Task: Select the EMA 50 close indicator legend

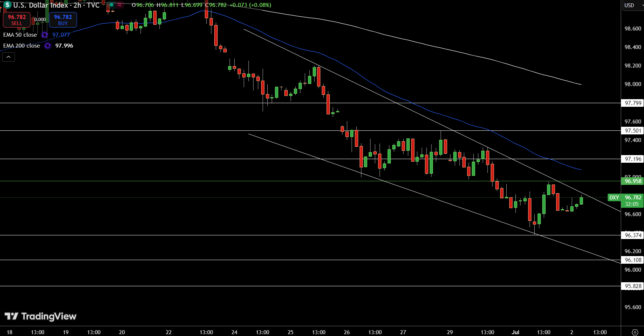Action: [x=20, y=35]
